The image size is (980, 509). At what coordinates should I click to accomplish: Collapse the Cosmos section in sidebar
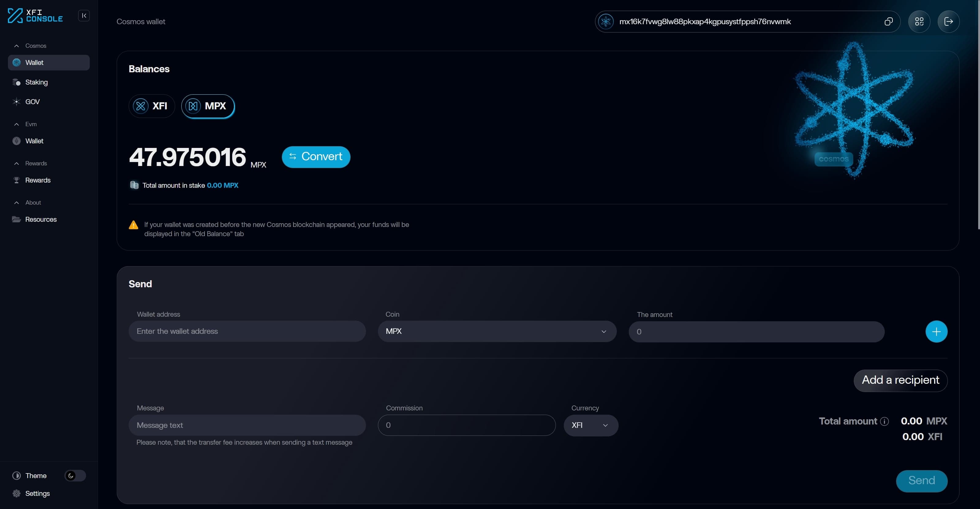(16, 46)
